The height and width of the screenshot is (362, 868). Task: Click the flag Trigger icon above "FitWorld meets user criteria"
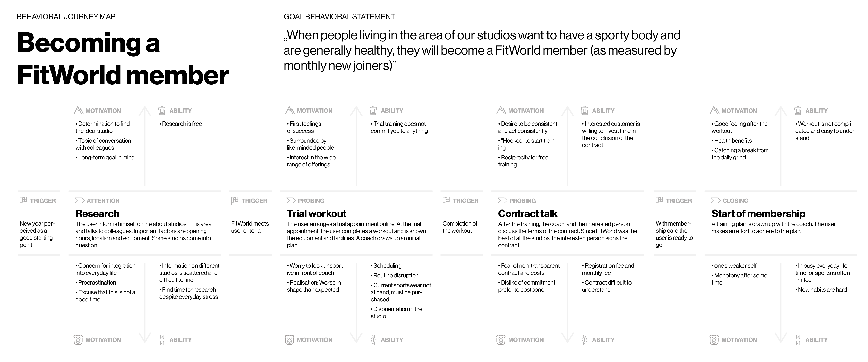(x=234, y=201)
